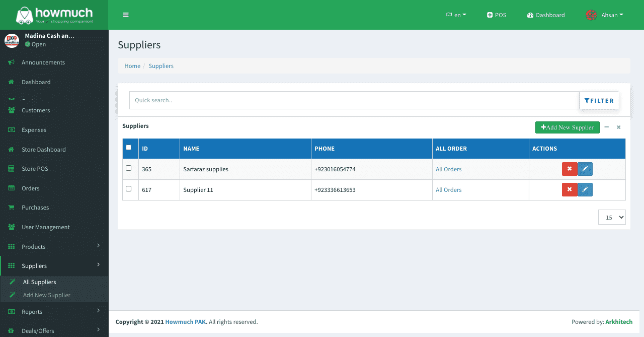The height and width of the screenshot is (337, 644).
Task: Close the Suppliers panel with x icon
Action: click(619, 127)
